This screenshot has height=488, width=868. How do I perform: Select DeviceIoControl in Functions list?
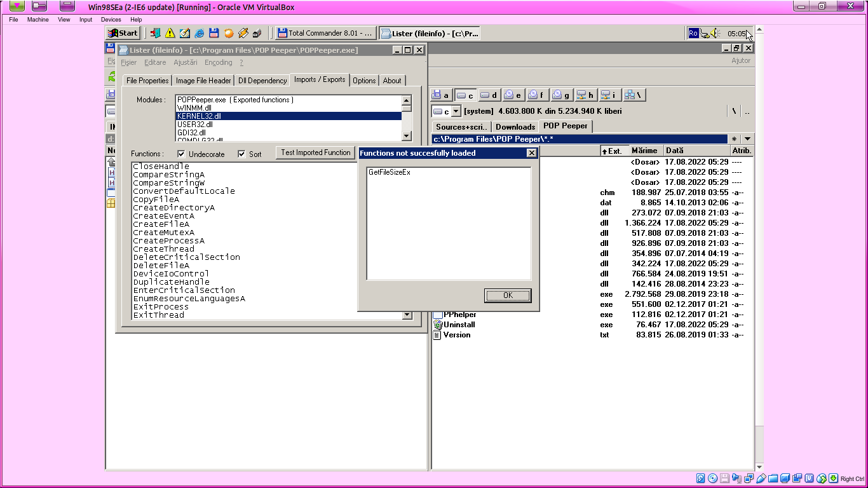tap(171, 274)
